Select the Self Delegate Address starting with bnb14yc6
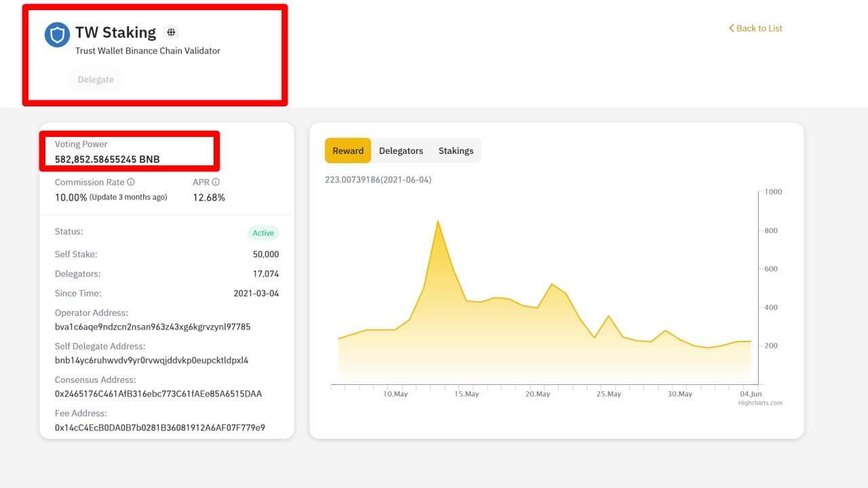This screenshot has height=488, width=868. [152, 361]
